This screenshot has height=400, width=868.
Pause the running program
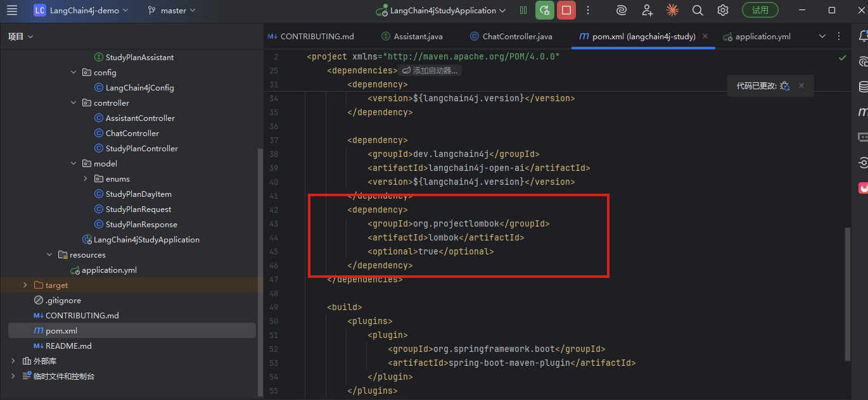[523, 10]
